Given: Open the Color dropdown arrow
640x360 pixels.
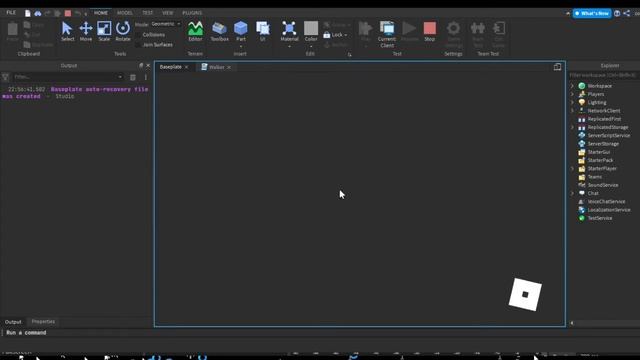Looking at the screenshot, I should click(311, 46).
